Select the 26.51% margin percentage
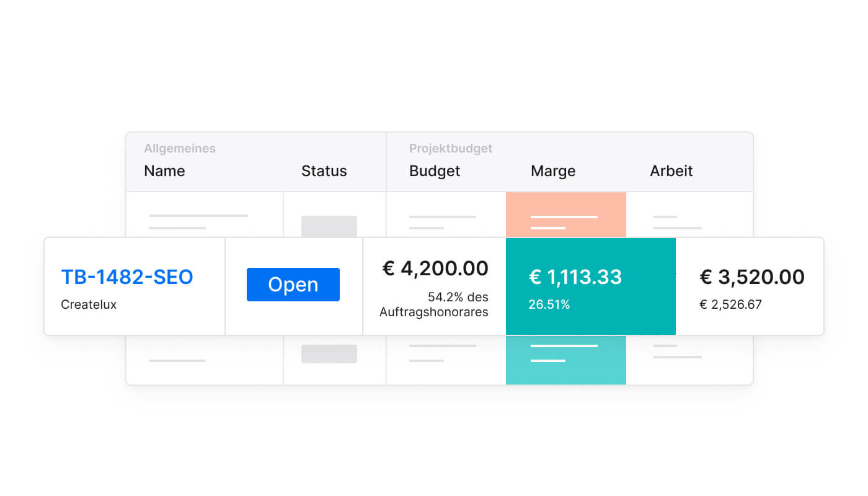Screen dimensions: 868x496 tap(549, 305)
